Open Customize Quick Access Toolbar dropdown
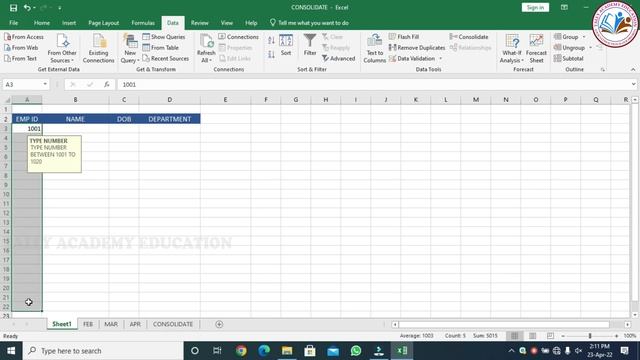 click(x=60, y=7)
